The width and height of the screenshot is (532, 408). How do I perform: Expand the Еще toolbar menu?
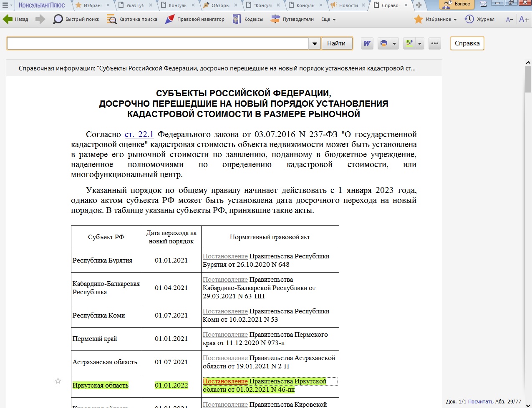pyautogui.click(x=329, y=19)
